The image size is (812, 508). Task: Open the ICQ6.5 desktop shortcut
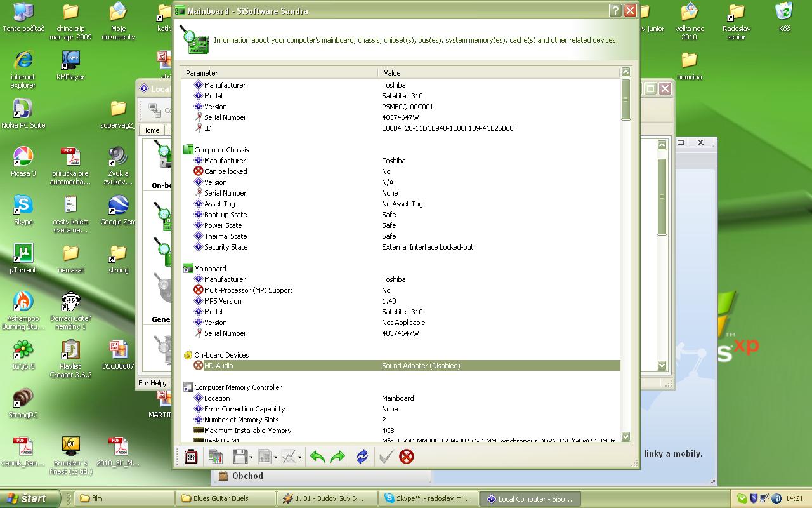(x=23, y=356)
